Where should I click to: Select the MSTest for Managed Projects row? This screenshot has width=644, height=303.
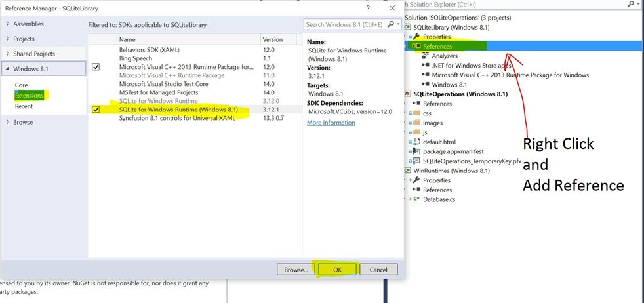coord(195,92)
